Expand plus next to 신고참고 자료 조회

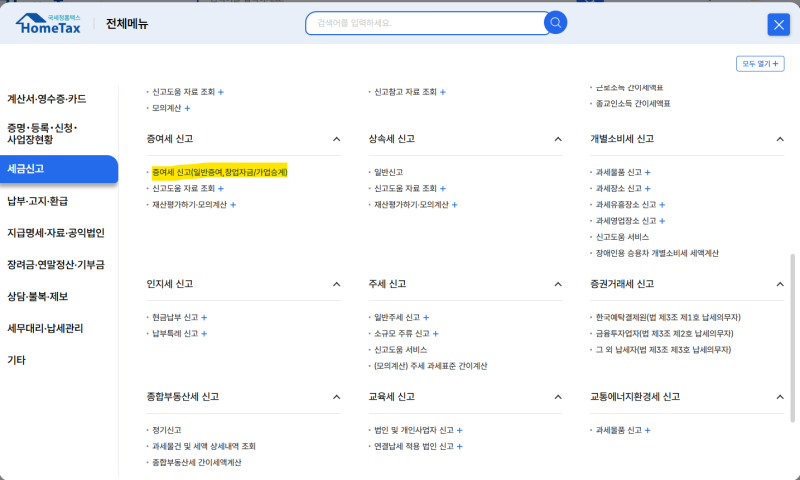pos(443,92)
